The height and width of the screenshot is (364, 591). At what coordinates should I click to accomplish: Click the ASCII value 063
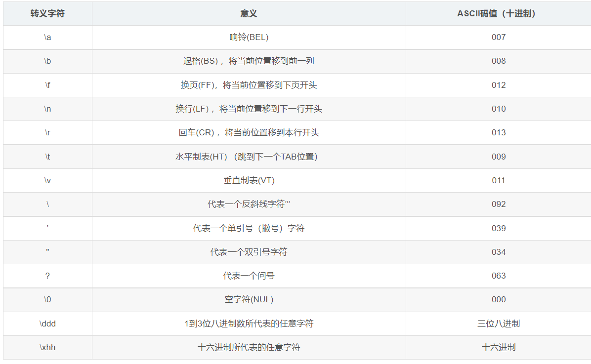click(x=498, y=276)
